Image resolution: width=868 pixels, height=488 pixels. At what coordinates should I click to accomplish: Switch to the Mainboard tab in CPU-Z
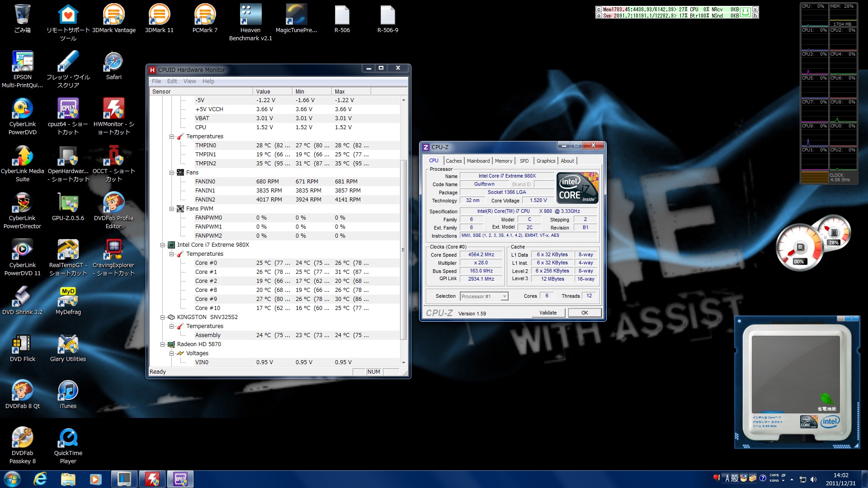pos(478,161)
